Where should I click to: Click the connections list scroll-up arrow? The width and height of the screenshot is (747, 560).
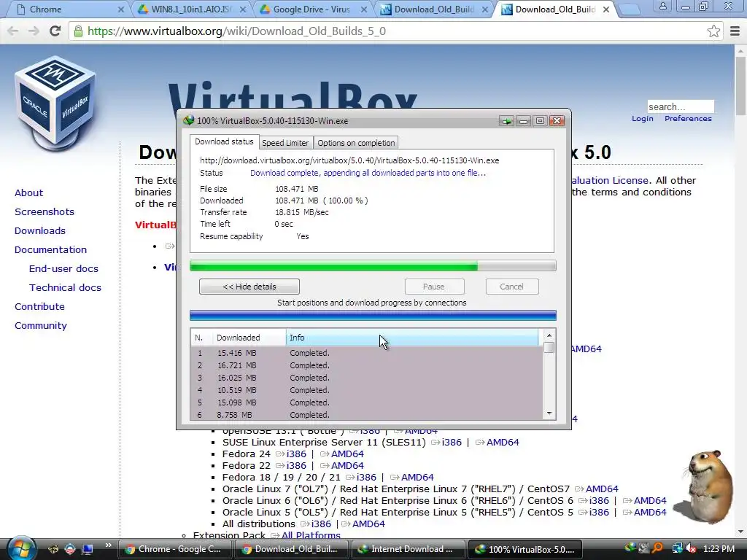click(x=549, y=335)
